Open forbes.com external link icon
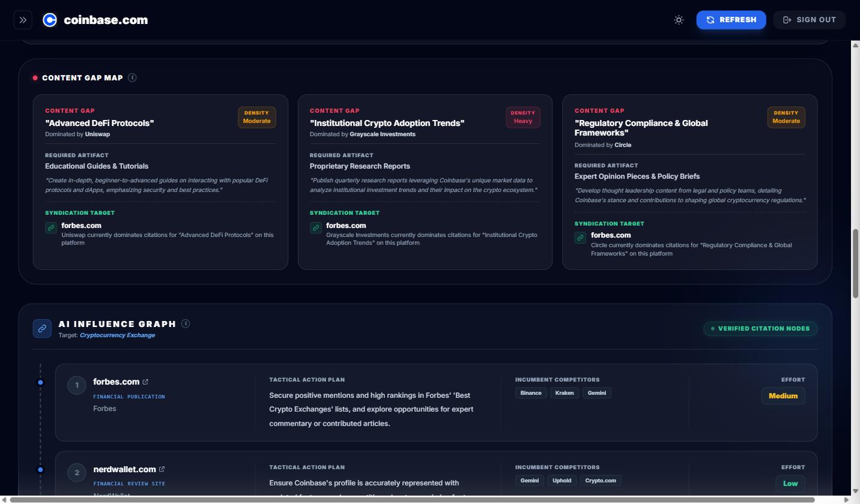Screen dimensions: 860x504 click(x=145, y=382)
